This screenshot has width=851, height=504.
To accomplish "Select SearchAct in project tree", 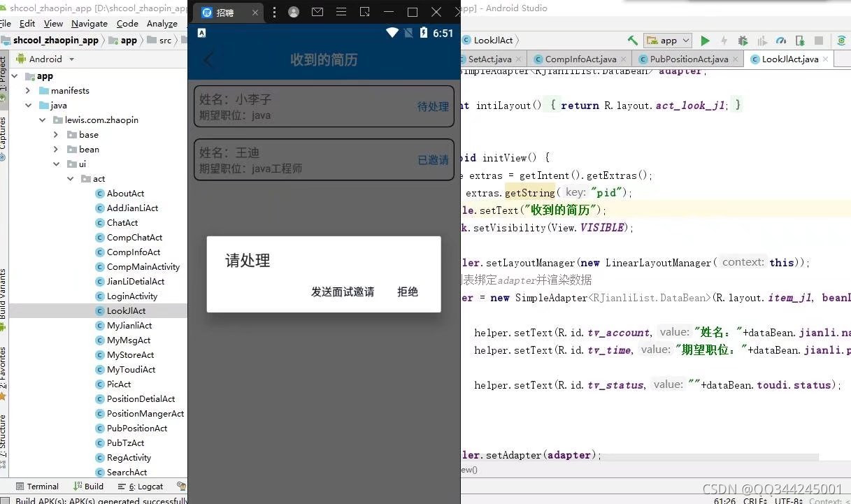I will point(121,473).
